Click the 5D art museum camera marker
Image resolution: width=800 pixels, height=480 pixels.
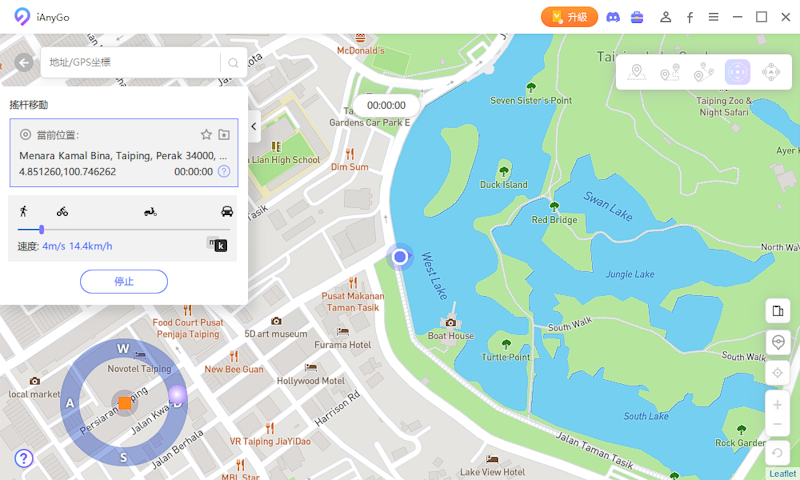click(x=276, y=321)
